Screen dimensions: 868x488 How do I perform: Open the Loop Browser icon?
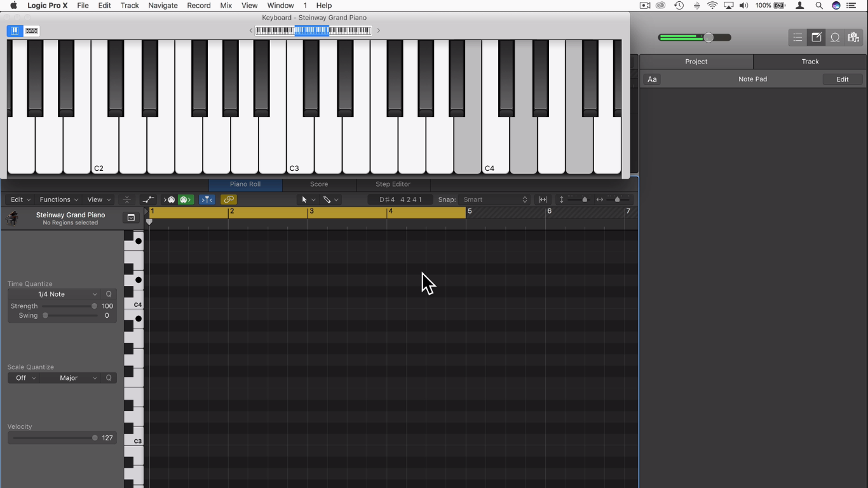835,37
